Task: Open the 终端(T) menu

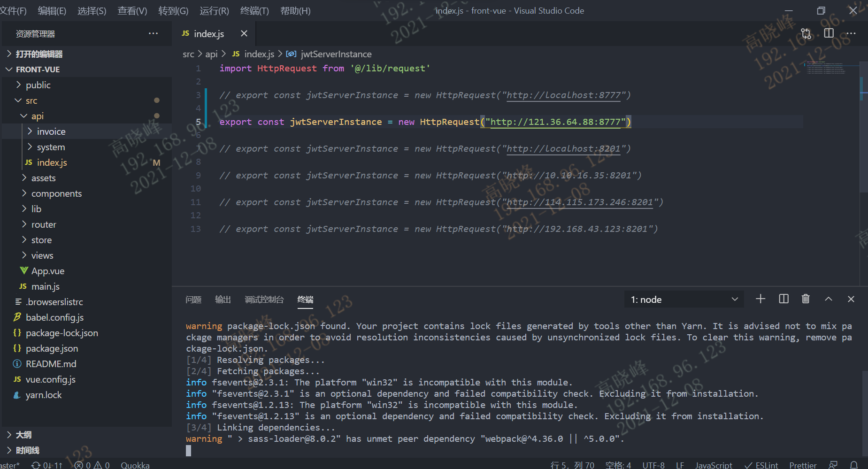Action: (254, 11)
